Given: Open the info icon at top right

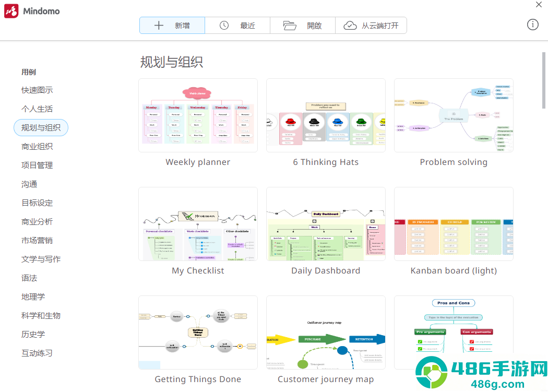Looking at the screenshot, I should [x=532, y=25].
